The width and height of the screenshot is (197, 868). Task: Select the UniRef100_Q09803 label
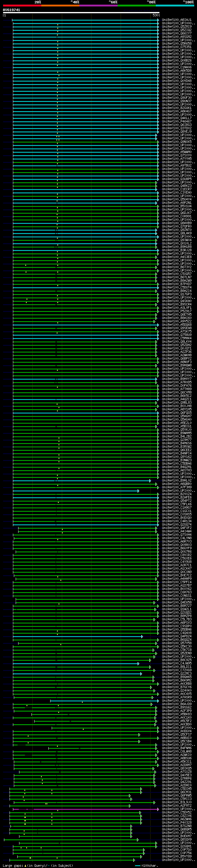point(176,545)
